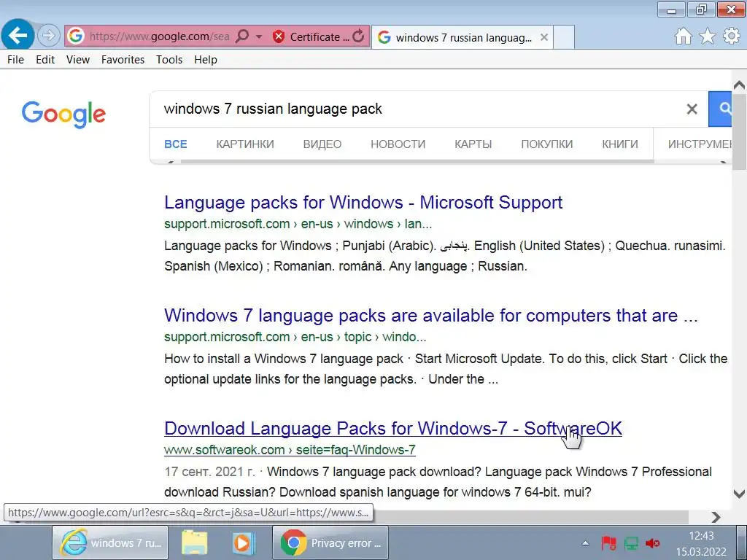The height and width of the screenshot is (560, 747).
Task: Open the Home page icon
Action: (x=683, y=36)
